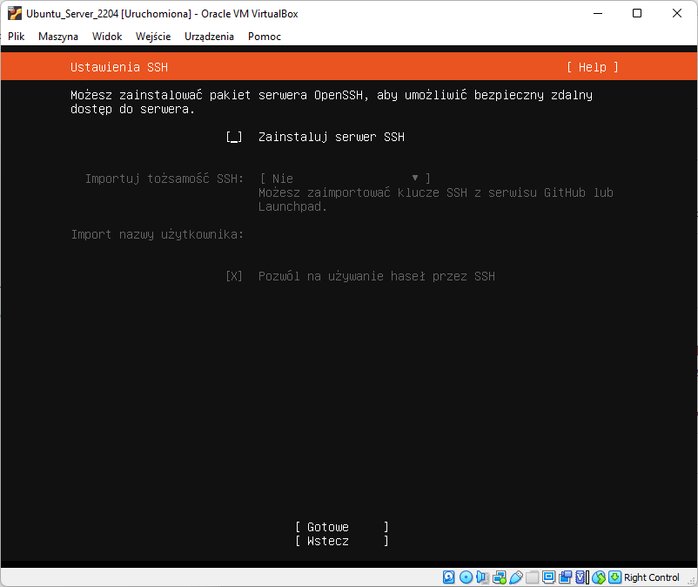Viewport: 698px width, 587px height.
Task: Open the Widok menu
Action: click(x=107, y=36)
